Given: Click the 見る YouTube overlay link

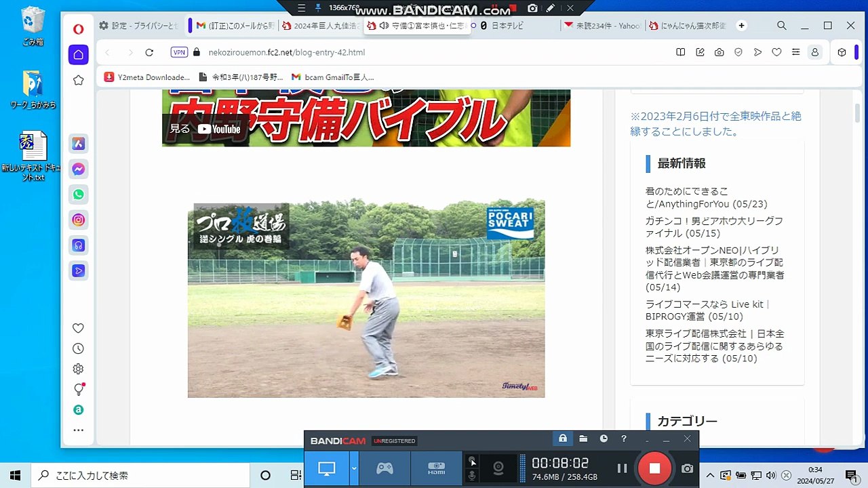Looking at the screenshot, I should click(x=205, y=129).
